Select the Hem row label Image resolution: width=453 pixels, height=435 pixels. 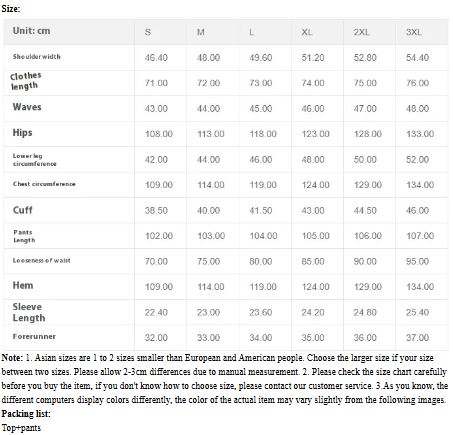pos(23,285)
